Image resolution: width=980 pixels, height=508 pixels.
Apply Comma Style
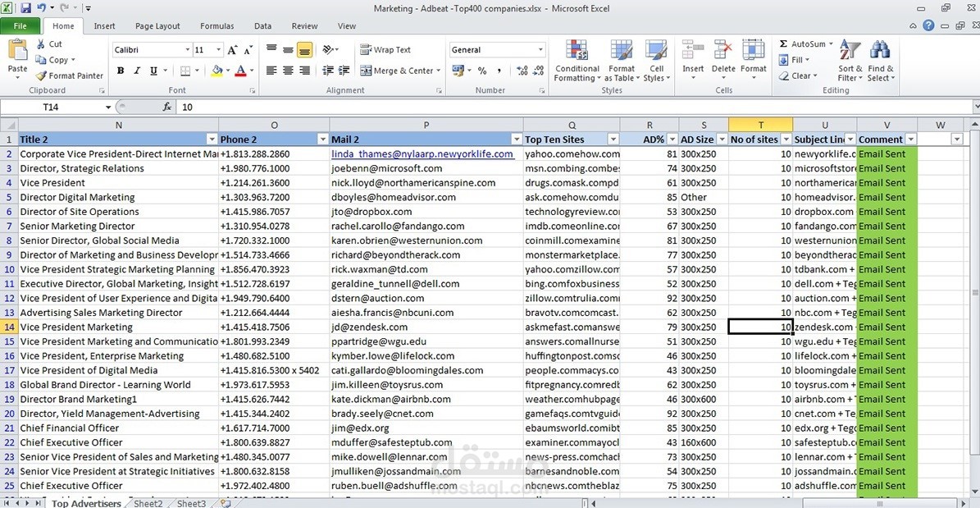[x=499, y=71]
